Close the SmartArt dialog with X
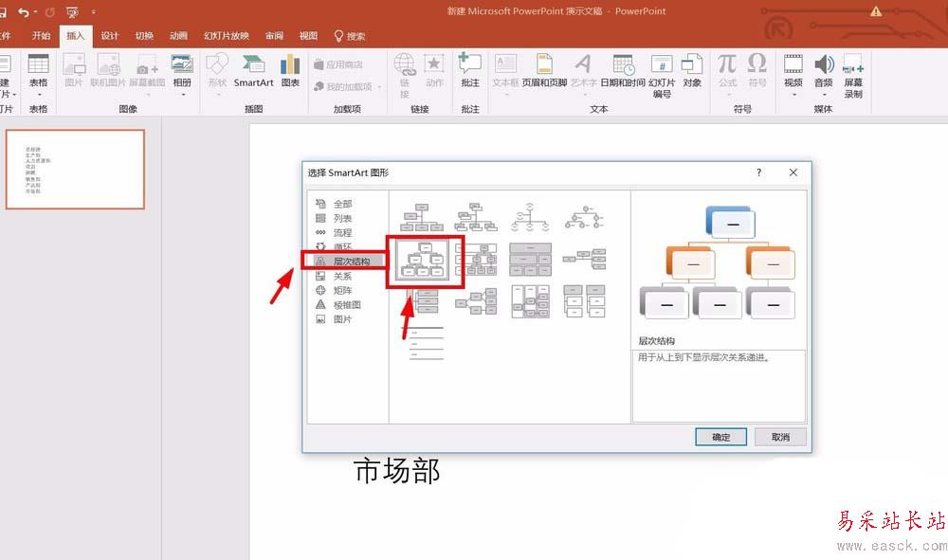Image resolution: width=948 pixels, height=560 pixels. point(793,172)
